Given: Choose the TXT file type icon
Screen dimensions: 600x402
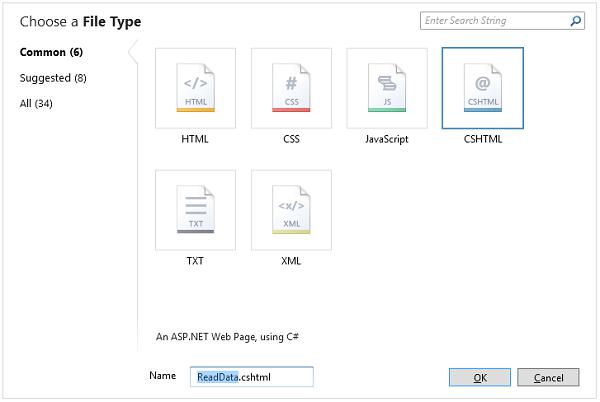Looking at the screenshot, I should coord(196,210).
